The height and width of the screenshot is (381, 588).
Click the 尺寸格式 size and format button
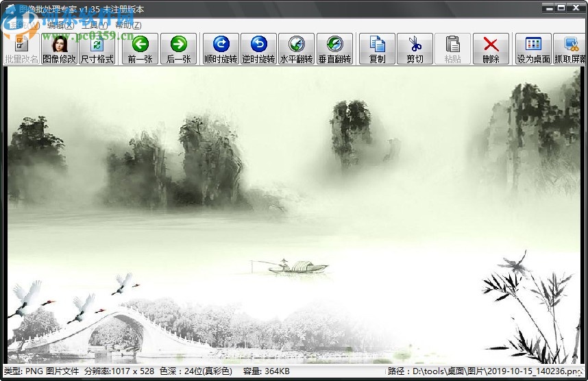point(97,49)
